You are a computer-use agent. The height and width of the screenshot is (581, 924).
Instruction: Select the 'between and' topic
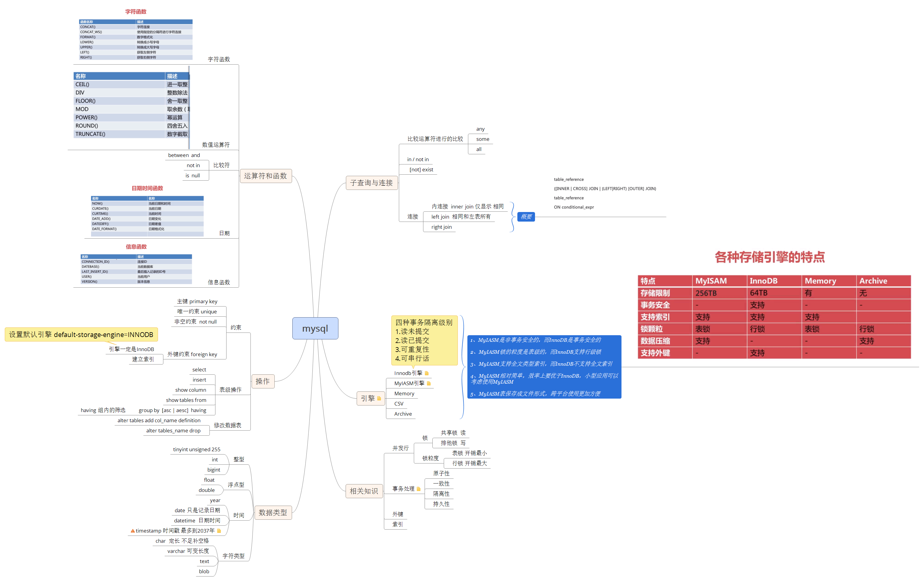coord(184,155)
